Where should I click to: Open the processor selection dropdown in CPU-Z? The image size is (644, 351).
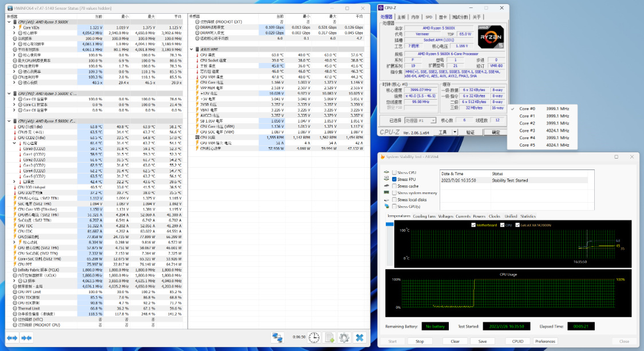(421, 121)
